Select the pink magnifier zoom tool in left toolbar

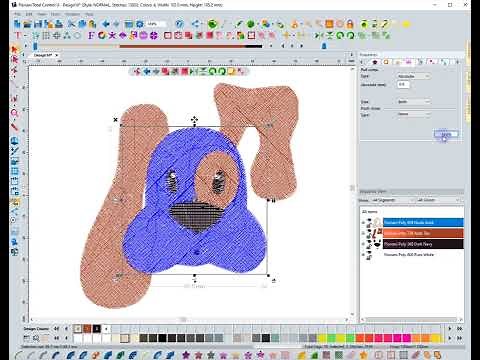(x=14, y=113)
